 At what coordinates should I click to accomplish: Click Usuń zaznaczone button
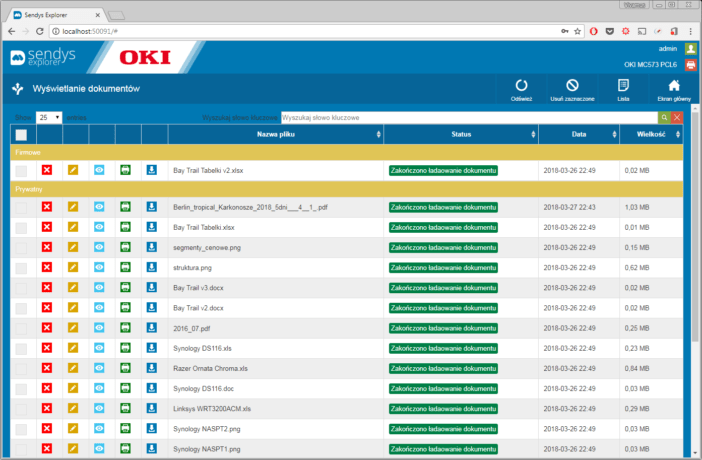pyautogui.click(x=572, y=90)
